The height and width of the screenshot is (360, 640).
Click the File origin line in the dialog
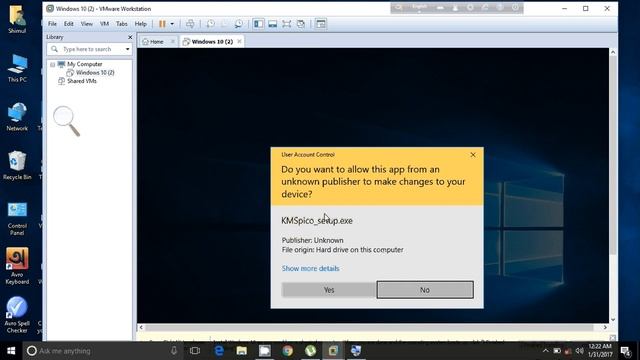point(342,250)
